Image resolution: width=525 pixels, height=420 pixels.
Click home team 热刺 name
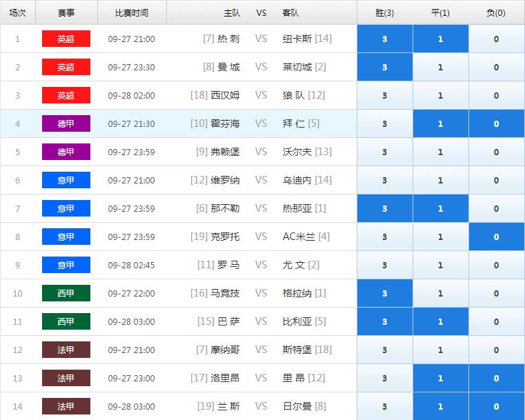(x=228, y=39)
